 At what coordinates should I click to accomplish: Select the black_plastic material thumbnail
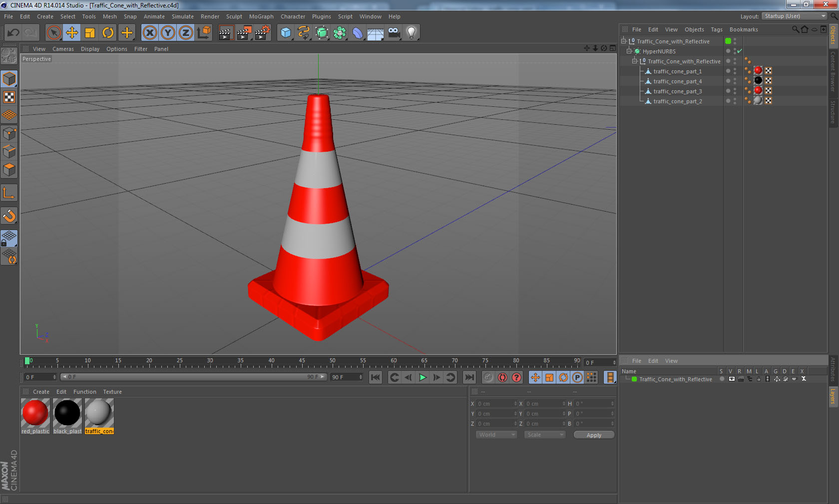(x=67, y=413)
